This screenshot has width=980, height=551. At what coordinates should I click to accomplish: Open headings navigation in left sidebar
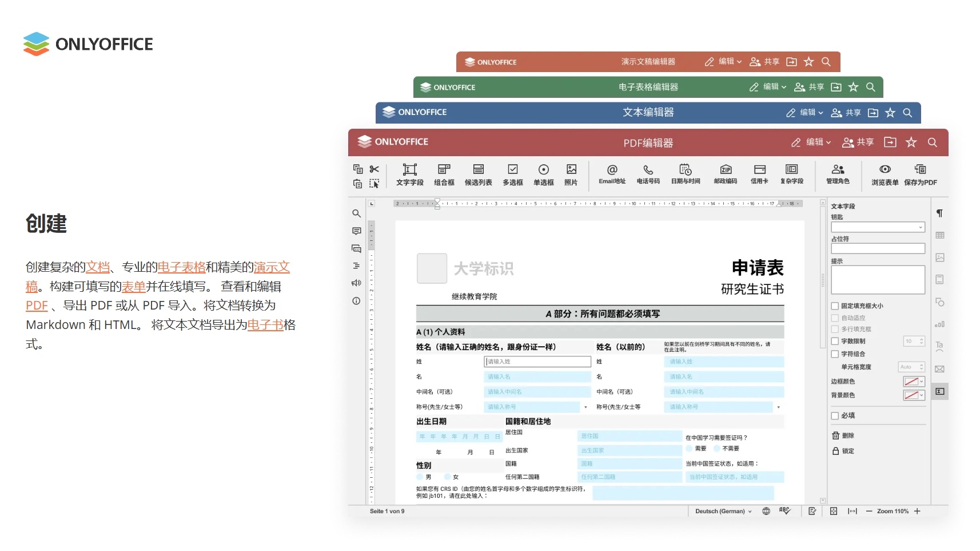[356, 265]
